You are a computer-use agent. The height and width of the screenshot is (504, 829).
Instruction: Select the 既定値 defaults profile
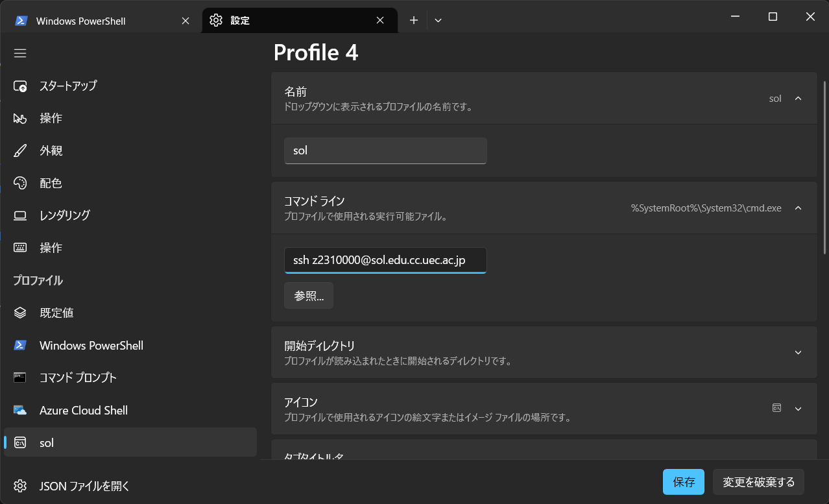pos(56,313)
